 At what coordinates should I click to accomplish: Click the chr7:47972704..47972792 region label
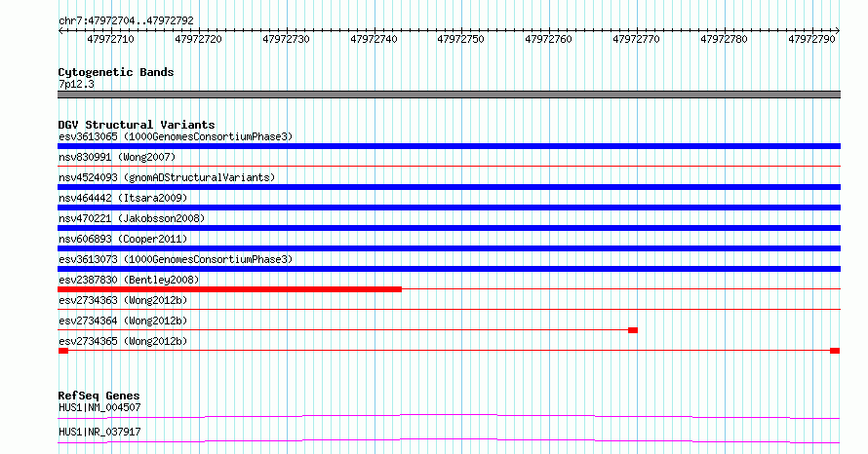tap(126, 20)
